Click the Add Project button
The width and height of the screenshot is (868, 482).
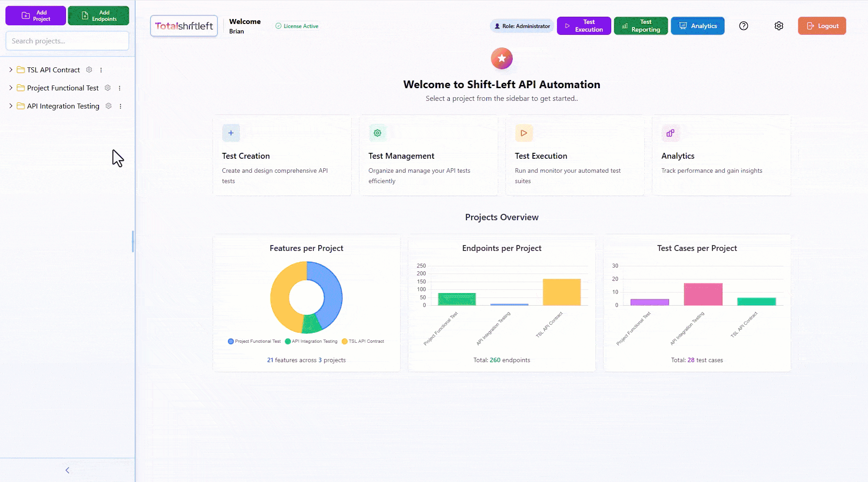point(36,16)
